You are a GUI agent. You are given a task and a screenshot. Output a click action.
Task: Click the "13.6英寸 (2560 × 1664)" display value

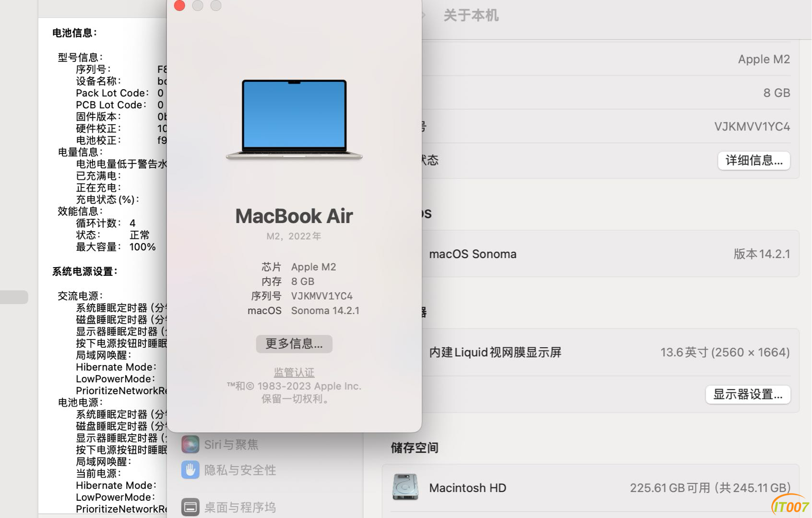click(725, 353)
